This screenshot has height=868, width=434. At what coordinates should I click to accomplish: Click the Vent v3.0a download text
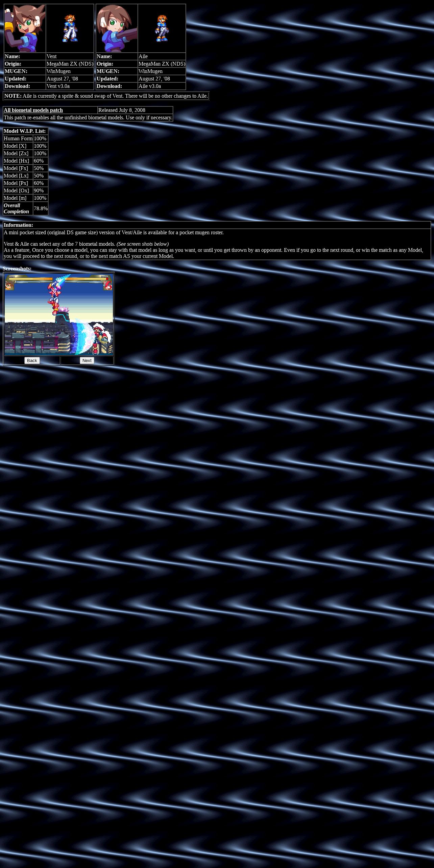(58, 86)
